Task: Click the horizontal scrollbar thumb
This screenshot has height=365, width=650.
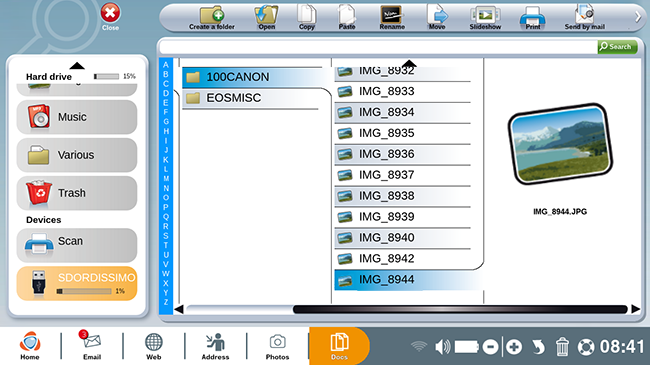Action: click(460, 309)
